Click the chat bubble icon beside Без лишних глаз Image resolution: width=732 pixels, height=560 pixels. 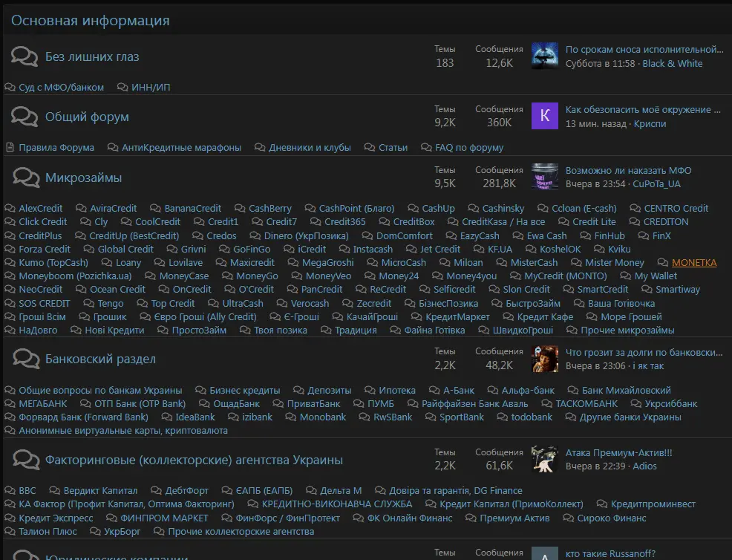25,57
